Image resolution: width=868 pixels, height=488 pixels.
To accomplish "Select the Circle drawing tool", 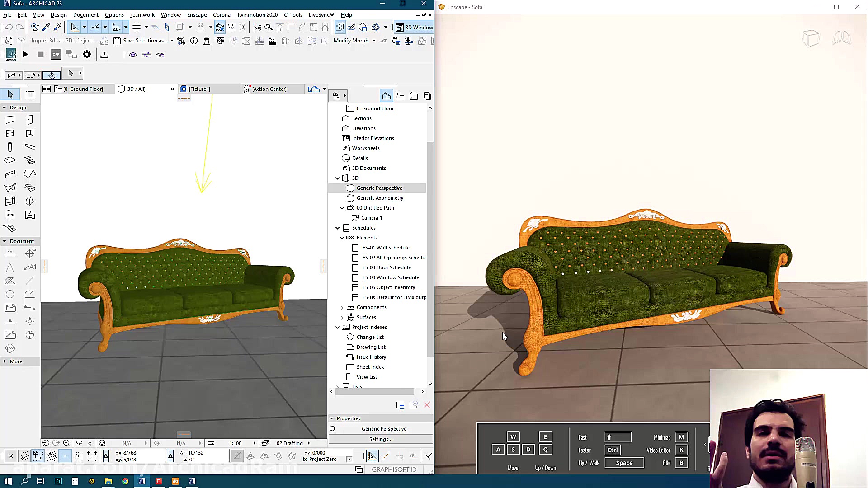I will pos(10,294).
